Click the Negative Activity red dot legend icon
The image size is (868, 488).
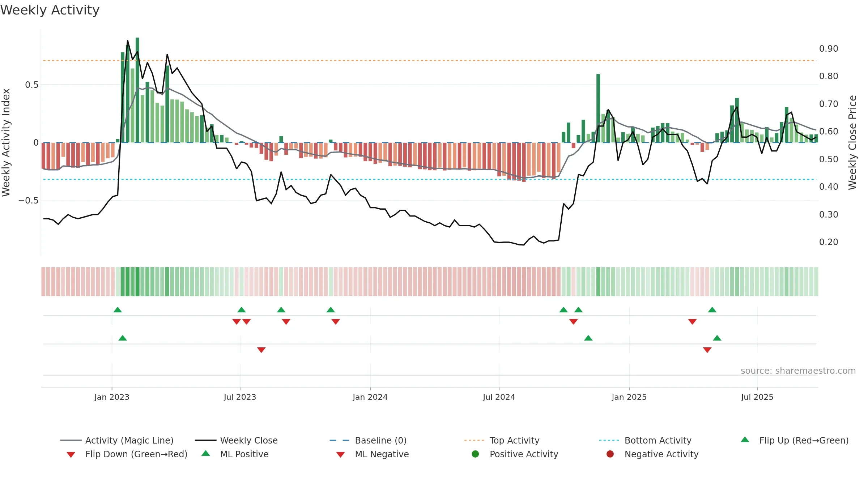[610, 454]
